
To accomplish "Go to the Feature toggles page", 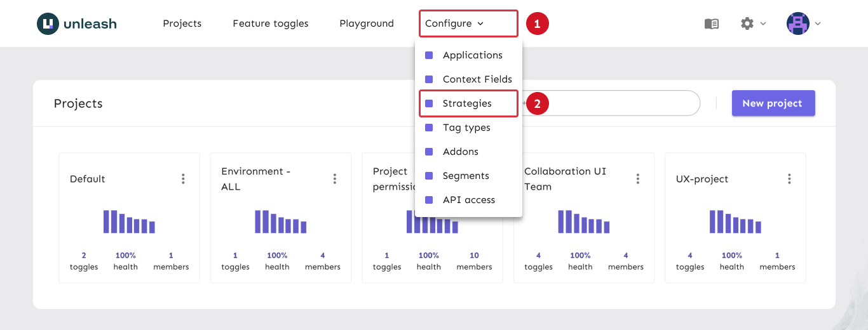I will [x=270, y=23].
